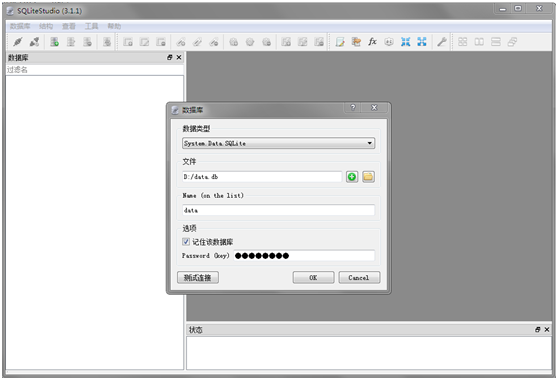Click the delete trigger toolbar icon
The image size is (558, 380).
267,42
